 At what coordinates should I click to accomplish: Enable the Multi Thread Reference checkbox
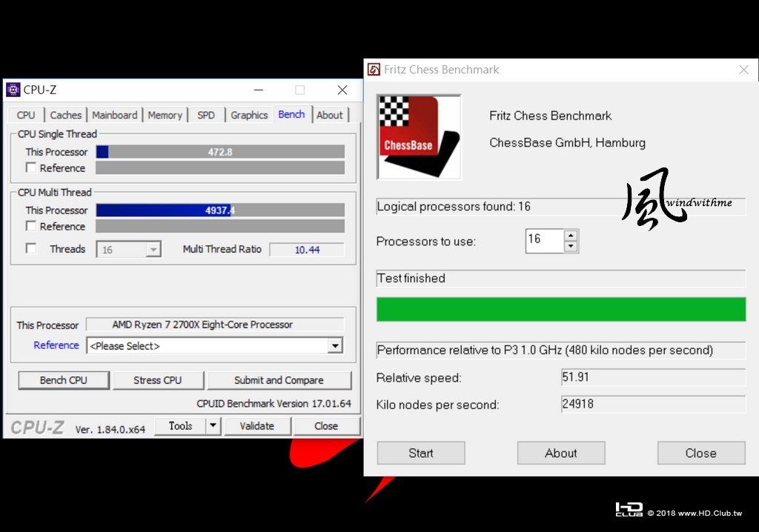point(31,226)
